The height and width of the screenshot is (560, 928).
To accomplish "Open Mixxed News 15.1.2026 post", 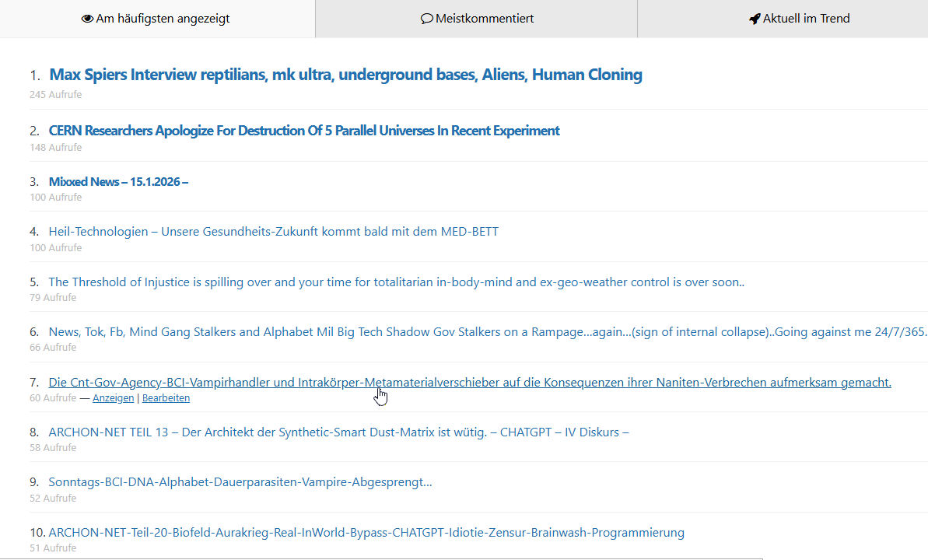I will coord(118,182).
